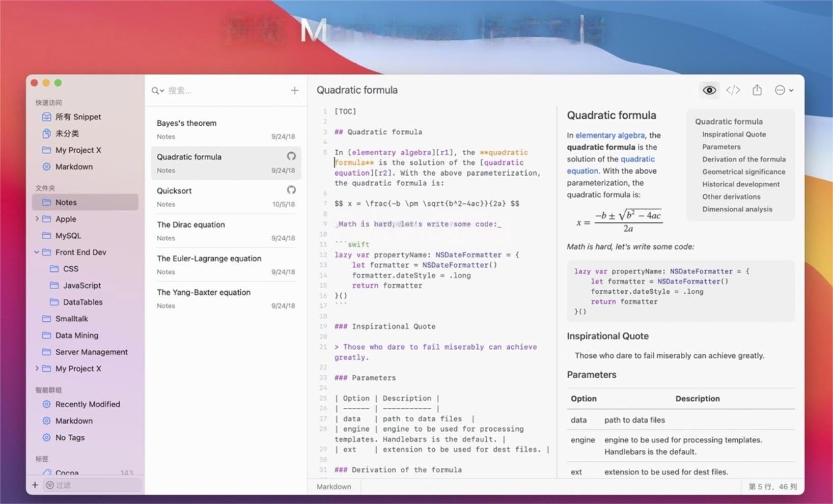Image resolution: width=833 pixels, height=504 pixels.
Task: Open The Dirac equation snippet
Action: click(x=226, y=231)
